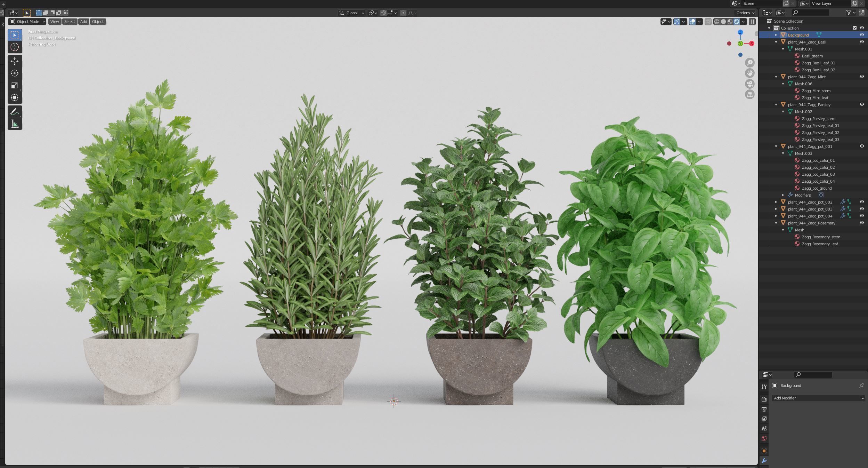The height and width of the screenshot is (468, 868).
Task: Open the Add Modifier dropdown
Action: [818, 398]
